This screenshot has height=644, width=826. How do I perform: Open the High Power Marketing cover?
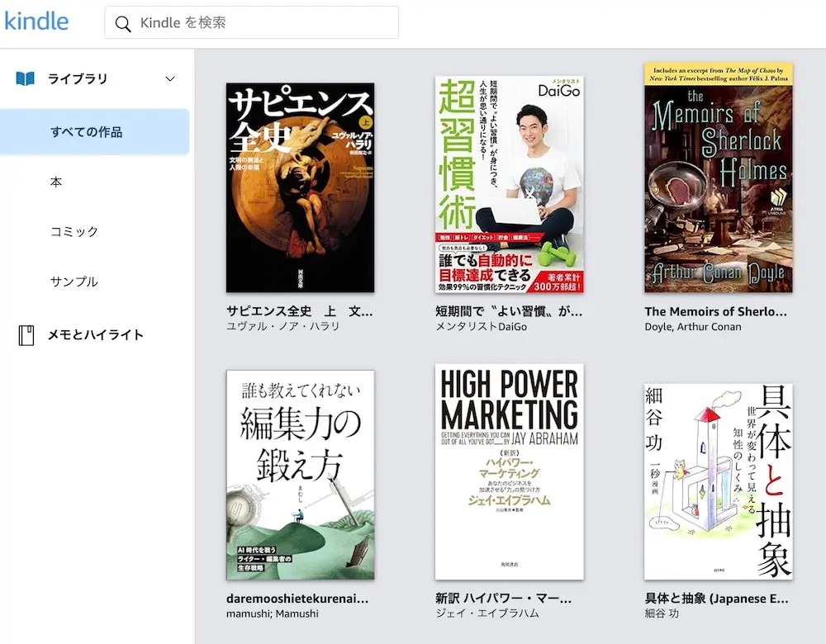(x=509, y=471)
